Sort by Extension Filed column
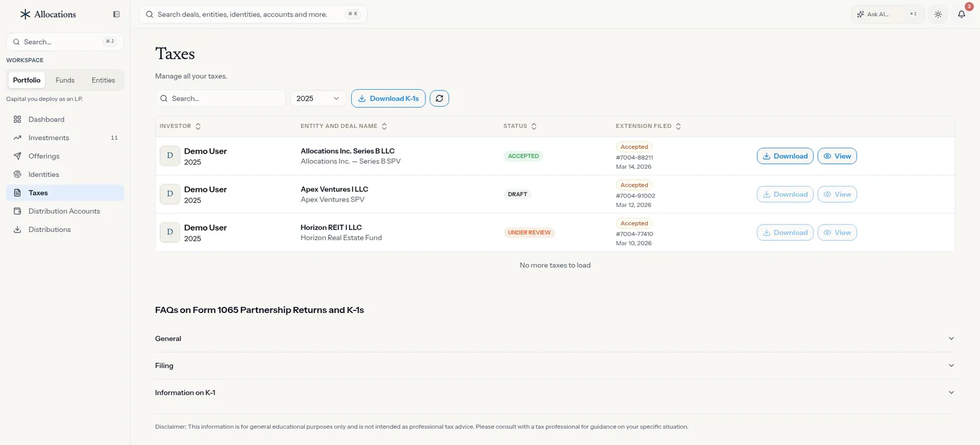980x445 pixels. [x=649, y=126]
